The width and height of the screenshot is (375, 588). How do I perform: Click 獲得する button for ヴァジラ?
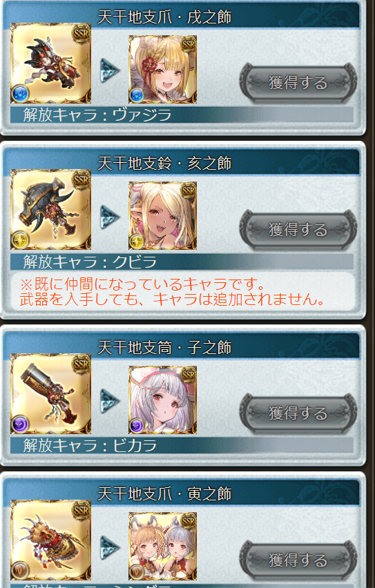pyautogui.click(x=298, y=83)
